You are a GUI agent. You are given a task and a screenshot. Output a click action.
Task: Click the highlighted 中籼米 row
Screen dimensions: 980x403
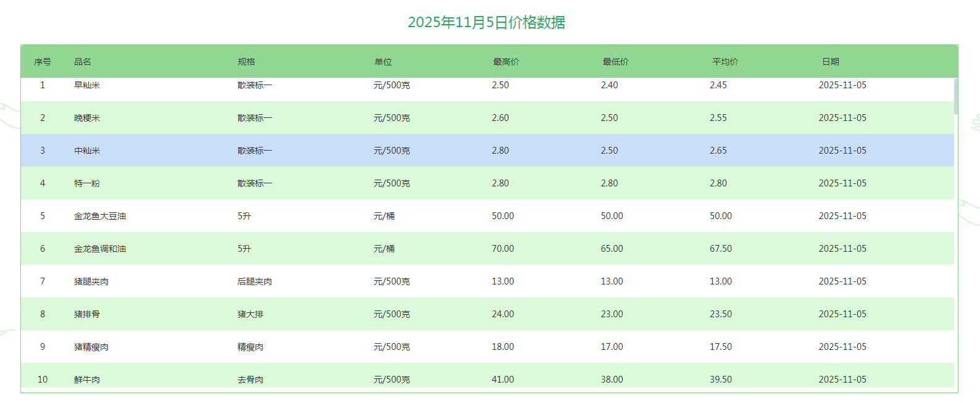87,151
